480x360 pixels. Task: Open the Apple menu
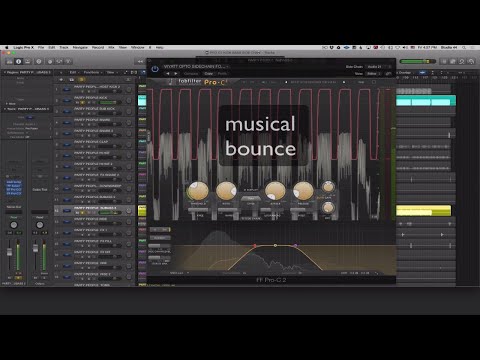click(6, 48)
